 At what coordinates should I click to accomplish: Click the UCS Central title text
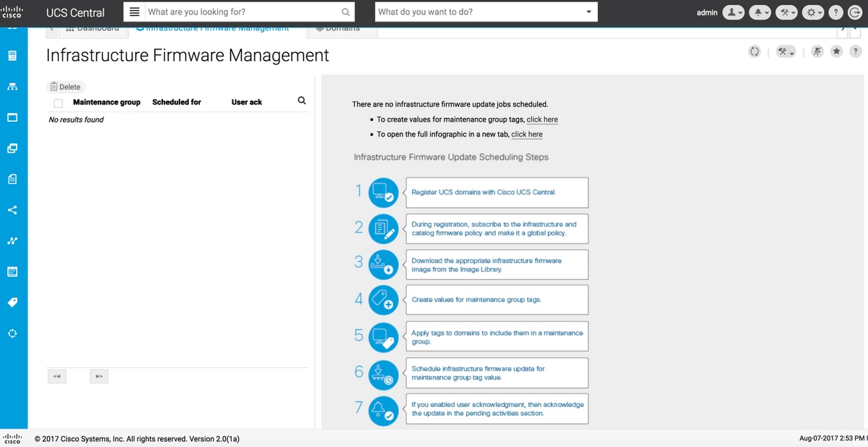coord(75,12)
